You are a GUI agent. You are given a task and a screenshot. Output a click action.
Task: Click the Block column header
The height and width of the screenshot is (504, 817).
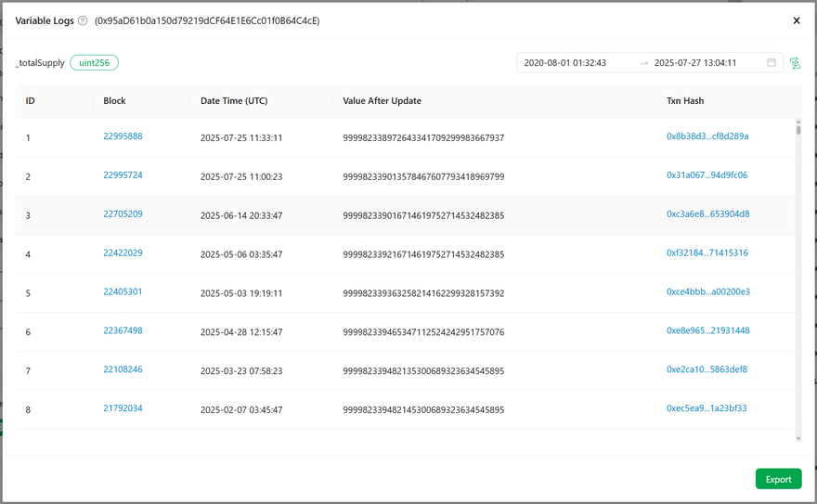pos(114,101)
